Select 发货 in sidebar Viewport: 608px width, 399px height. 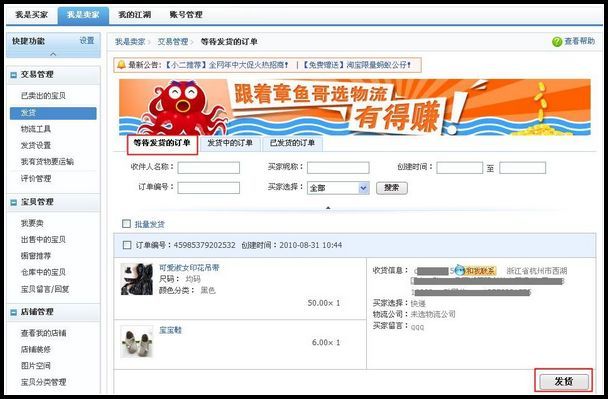click(53, 113)
